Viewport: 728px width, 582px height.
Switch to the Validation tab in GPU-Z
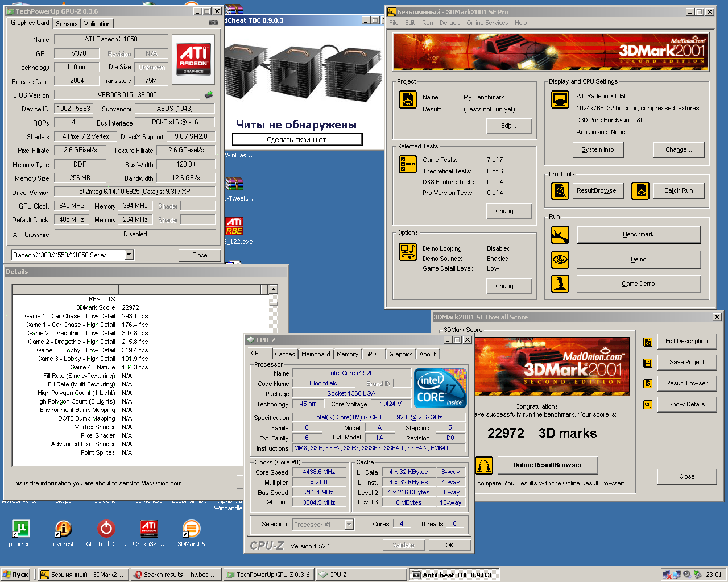(97, 24)
